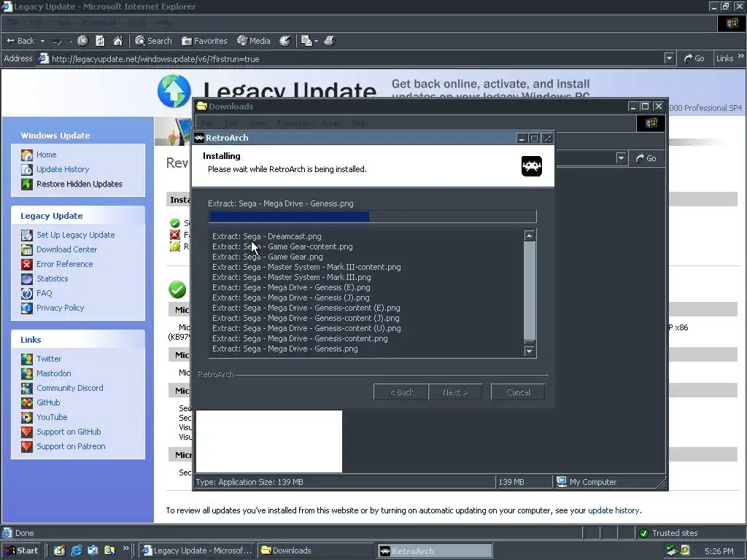Select the 'Master System - Mark III.png' log line
The height and width of the screenshot is (560, 747).
coord(292,278)
